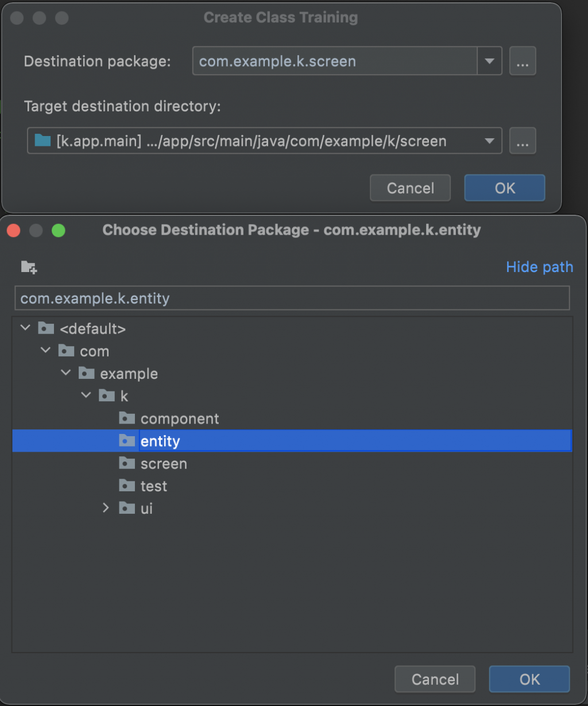The image size is (588, 706).
Task: Expand the ui package node
Action: tap(106, 508)
